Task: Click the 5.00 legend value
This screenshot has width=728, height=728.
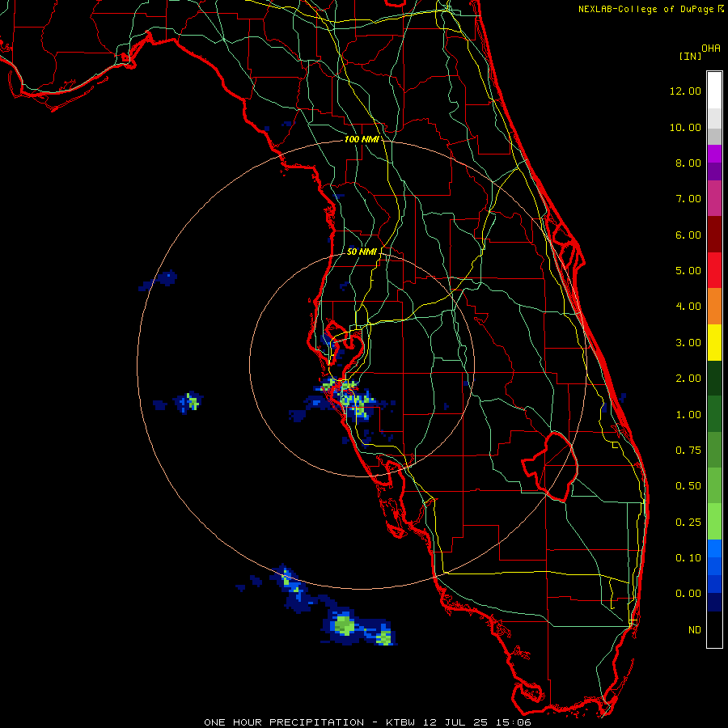Action: [688, 271]
